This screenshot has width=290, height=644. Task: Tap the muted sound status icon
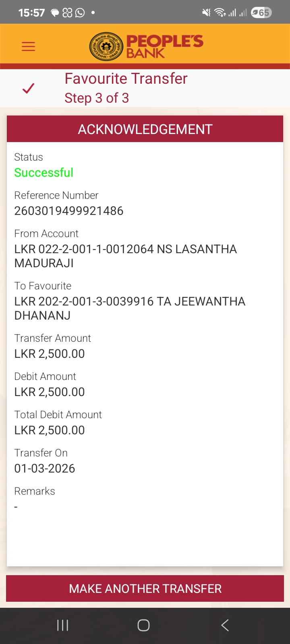[206, 13]
